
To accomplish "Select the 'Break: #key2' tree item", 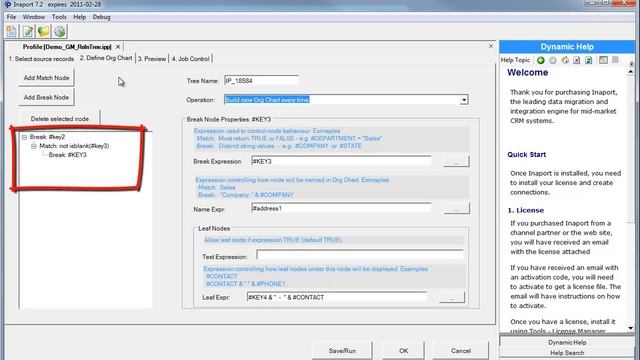I will pos(47,137).
